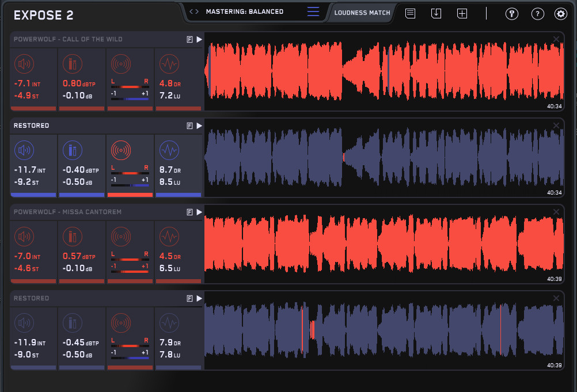The image size is (577, 392).
Task: Remove Missa Cantorem track with its X
Action: (556, 212)
